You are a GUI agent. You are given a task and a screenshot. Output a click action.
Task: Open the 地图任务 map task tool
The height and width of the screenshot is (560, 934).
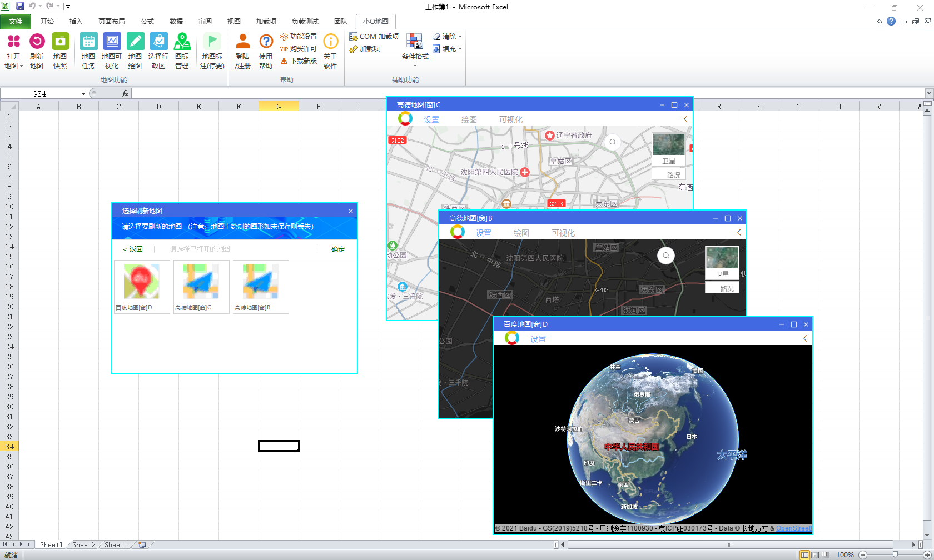(88, 51)
